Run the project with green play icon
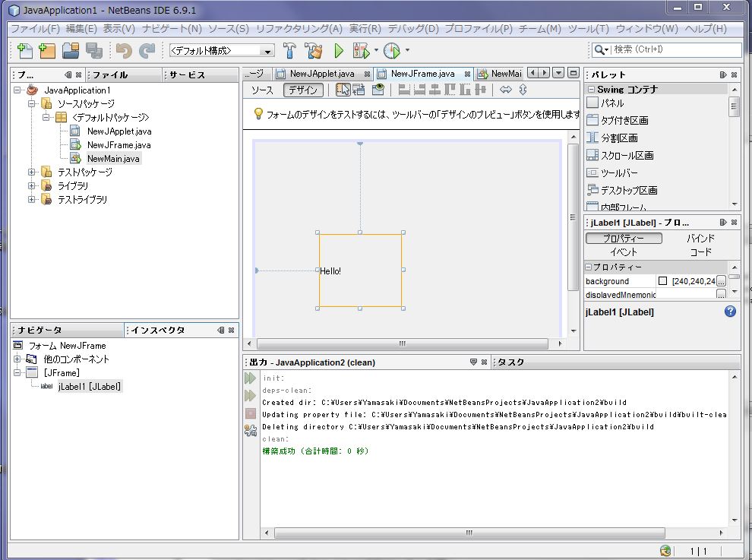752x560 pixels. (x=339, y=51)
